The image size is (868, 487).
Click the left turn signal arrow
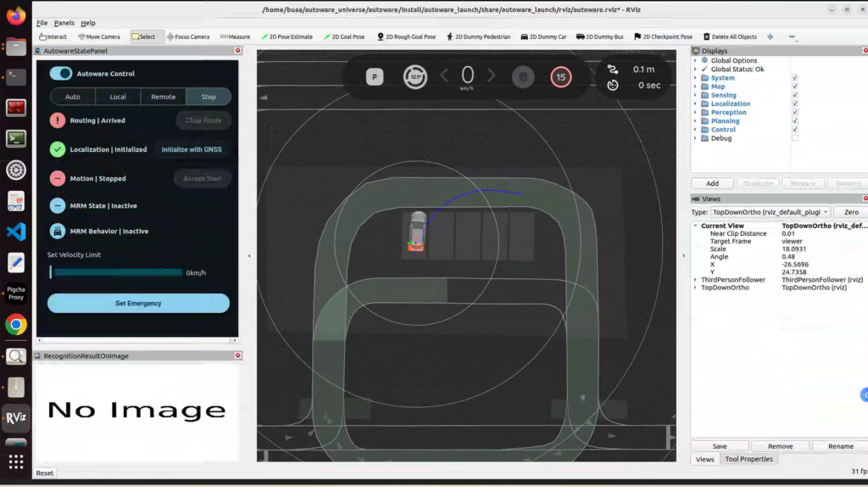pos(444,75)
